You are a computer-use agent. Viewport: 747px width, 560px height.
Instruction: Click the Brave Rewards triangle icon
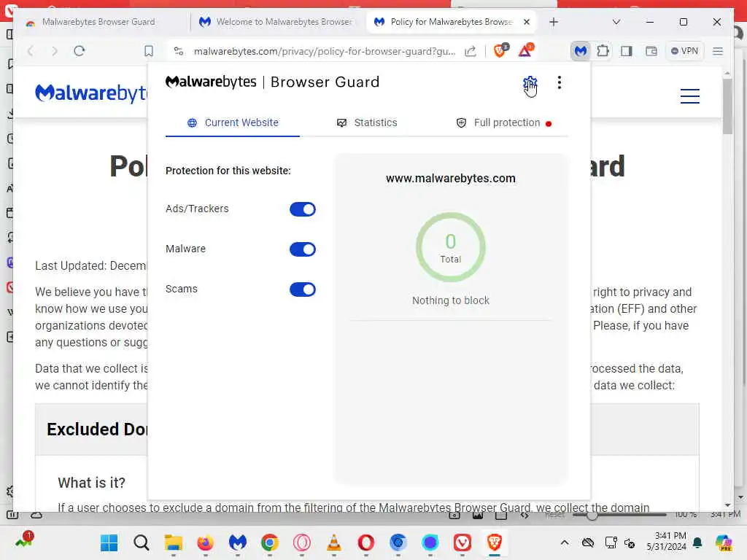pyautogui.click(x=525, y=50)
